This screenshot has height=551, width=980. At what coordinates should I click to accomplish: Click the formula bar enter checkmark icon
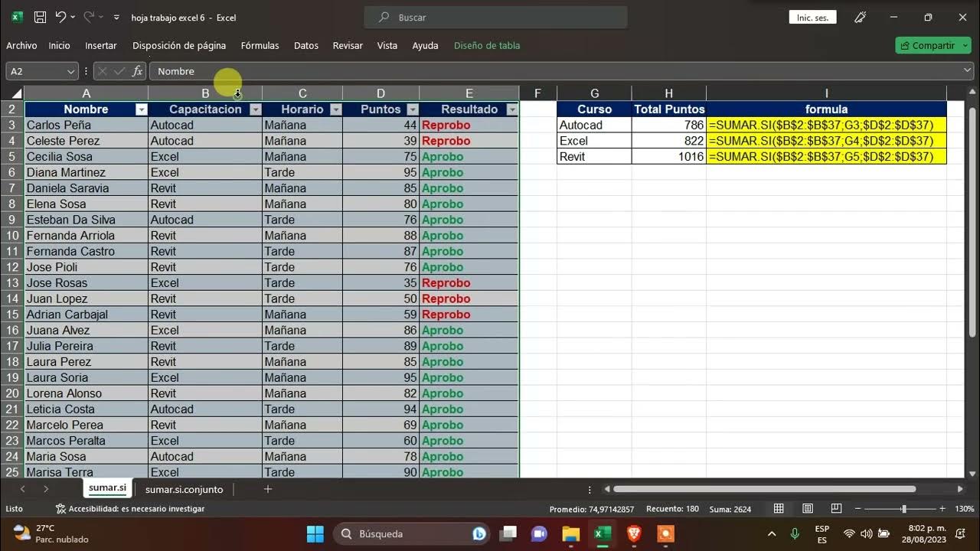(119, 71)
